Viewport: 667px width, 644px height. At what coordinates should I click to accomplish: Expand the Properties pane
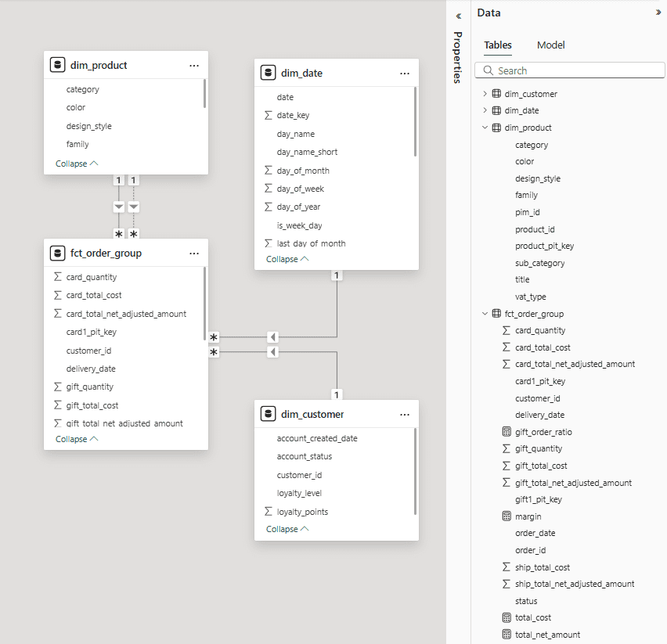tap(458, 16)
